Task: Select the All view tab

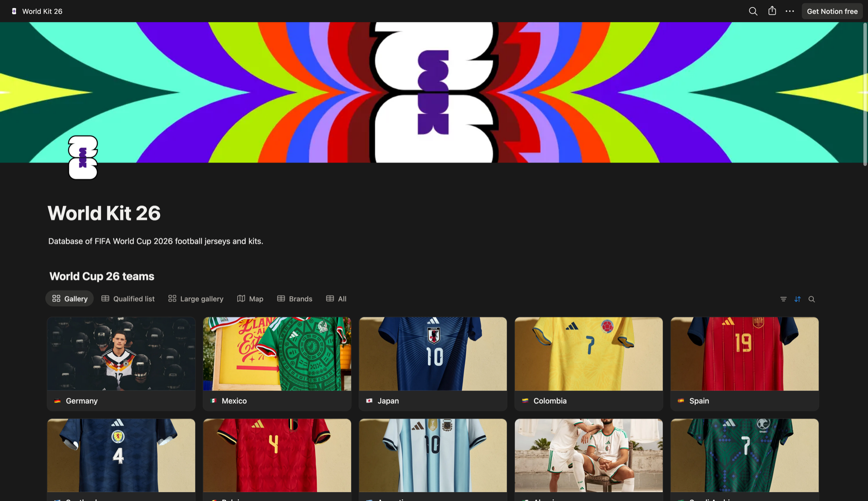Action: pyautogui.click(x=336, y=299)
